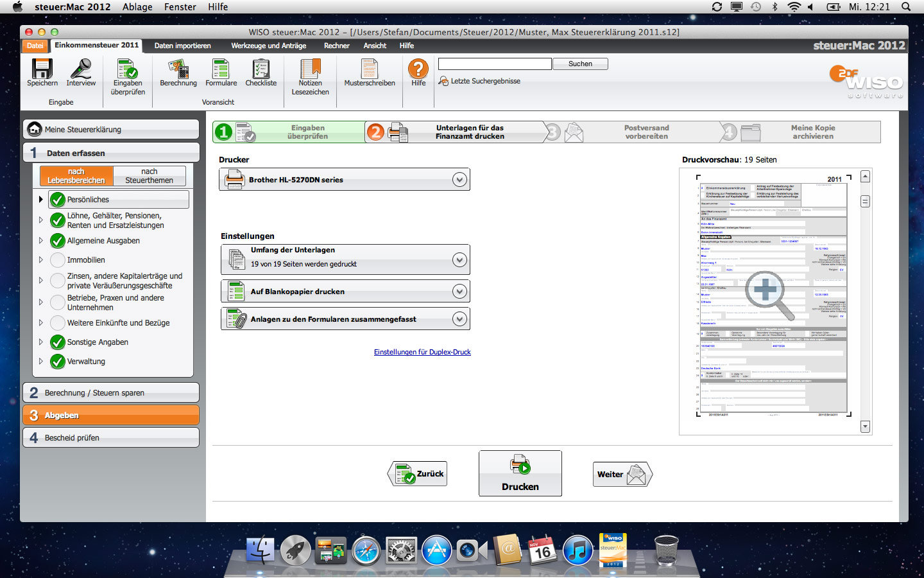This screenshot has width=924, height=578.
Task: Select the Einkommensteuer 2011 tab
Action: click(96, 46)
